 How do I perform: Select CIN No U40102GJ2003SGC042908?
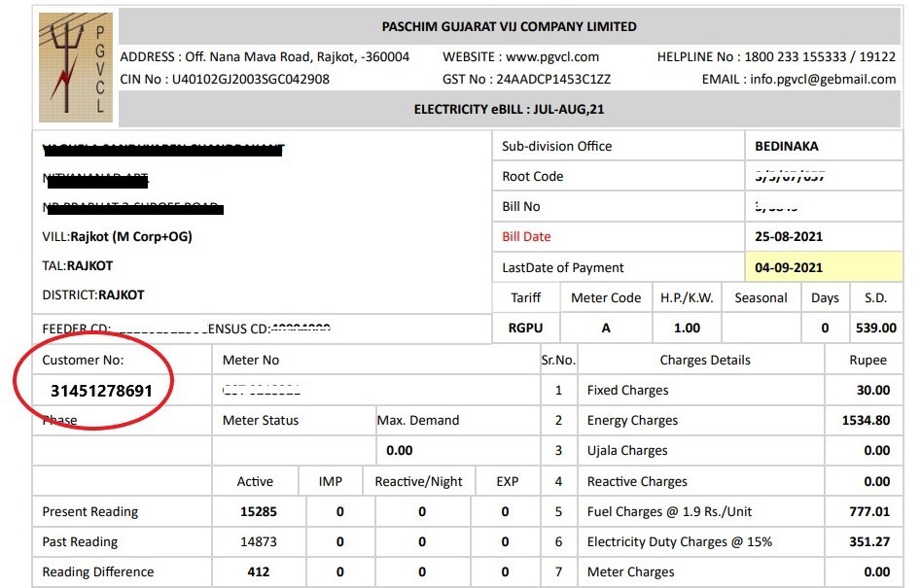click(225, 80)
